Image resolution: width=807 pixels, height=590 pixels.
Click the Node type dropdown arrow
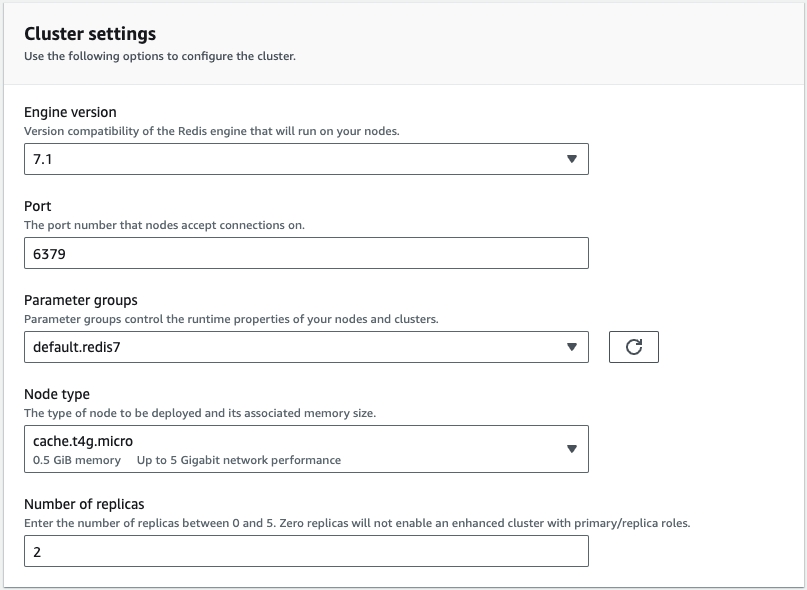(571, 449)
